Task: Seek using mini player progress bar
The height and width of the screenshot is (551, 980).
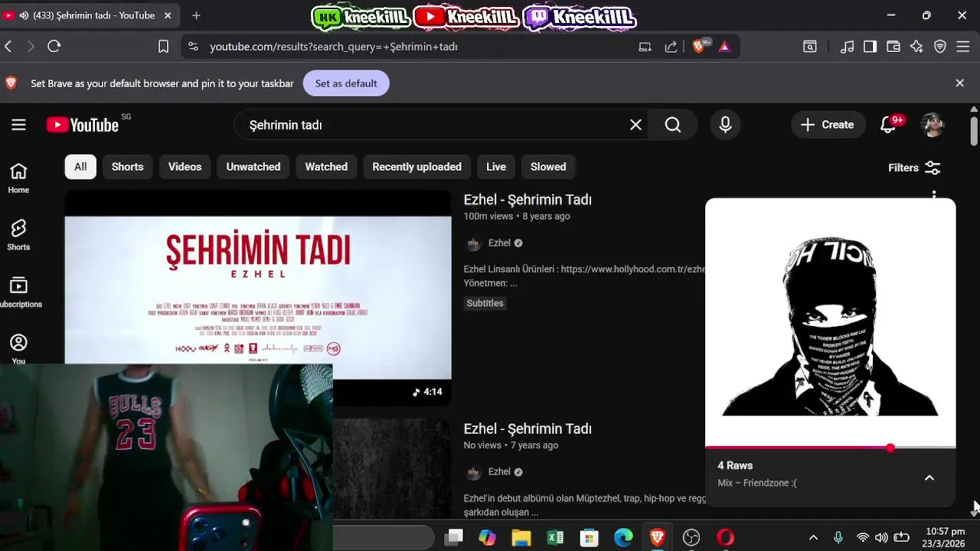Action: pos(830,448)
